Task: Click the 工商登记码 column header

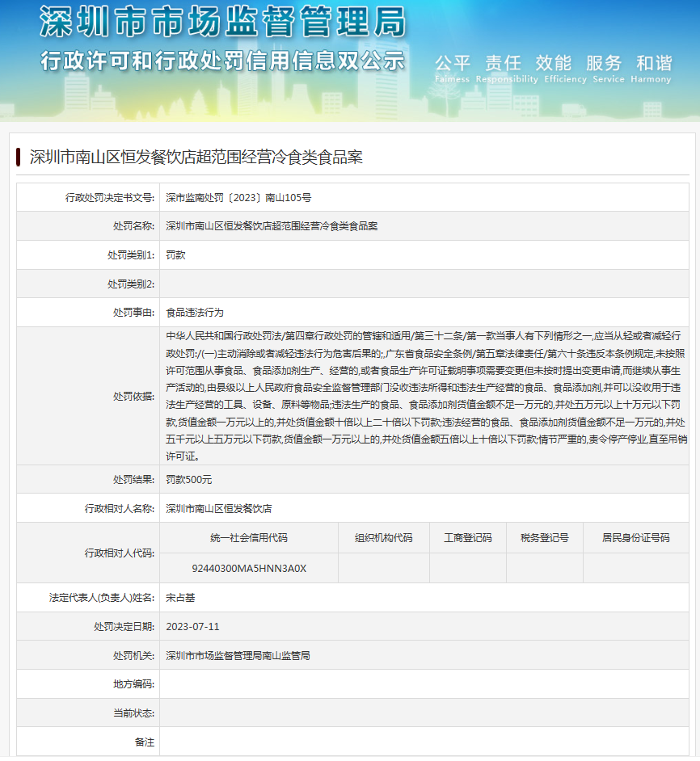Action: coord(468,538)
